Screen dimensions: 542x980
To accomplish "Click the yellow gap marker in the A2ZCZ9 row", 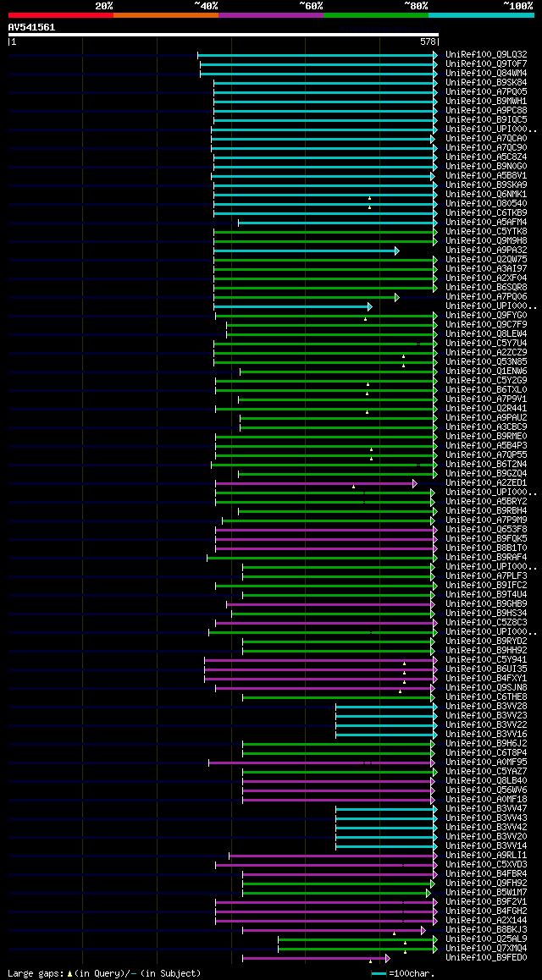I will (x=403, y=356).
